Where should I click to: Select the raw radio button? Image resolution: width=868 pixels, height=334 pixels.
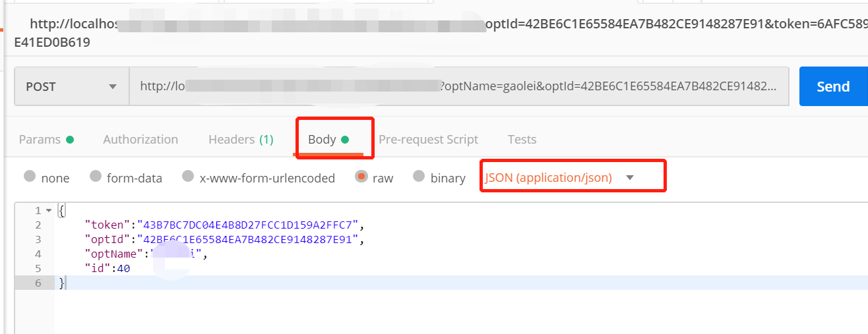click(x=361, y=177)
